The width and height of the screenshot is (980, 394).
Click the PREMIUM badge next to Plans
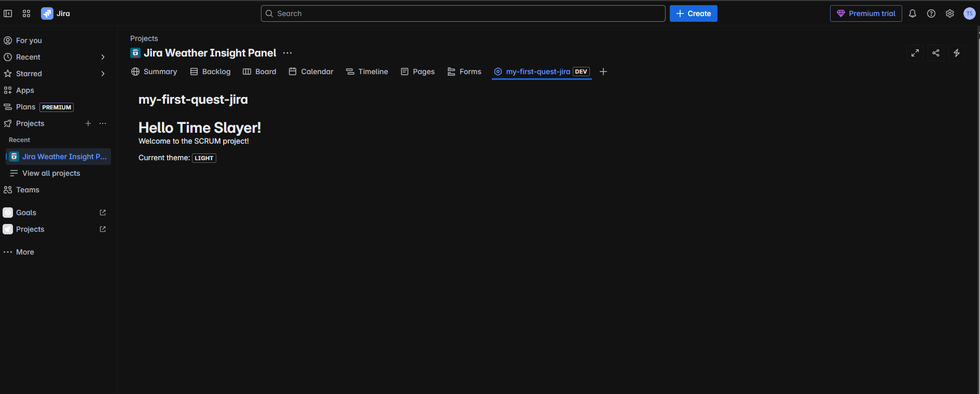(x=57, y=107)
